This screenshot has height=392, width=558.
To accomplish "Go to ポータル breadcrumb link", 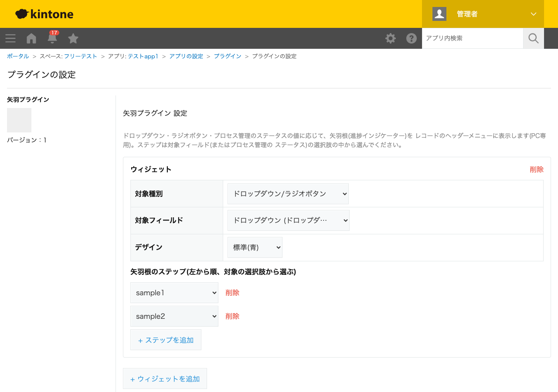I will tap(18, 56).
